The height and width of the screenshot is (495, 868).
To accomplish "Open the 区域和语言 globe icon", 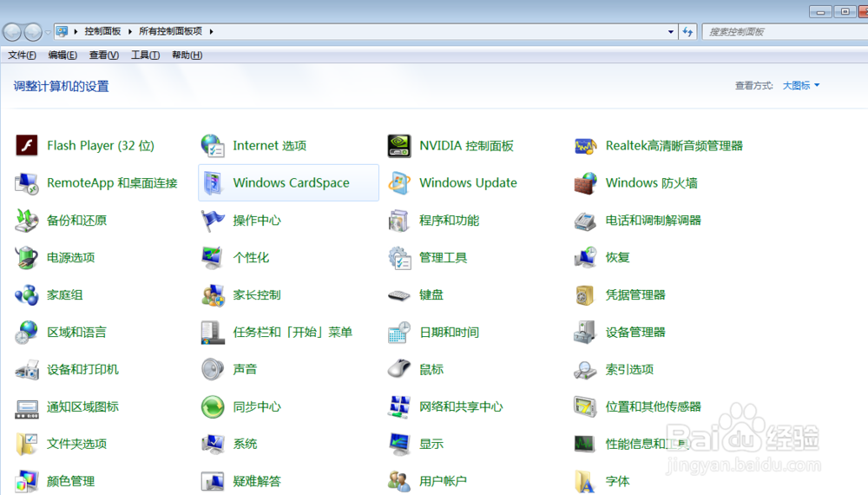I will point(27,333).
